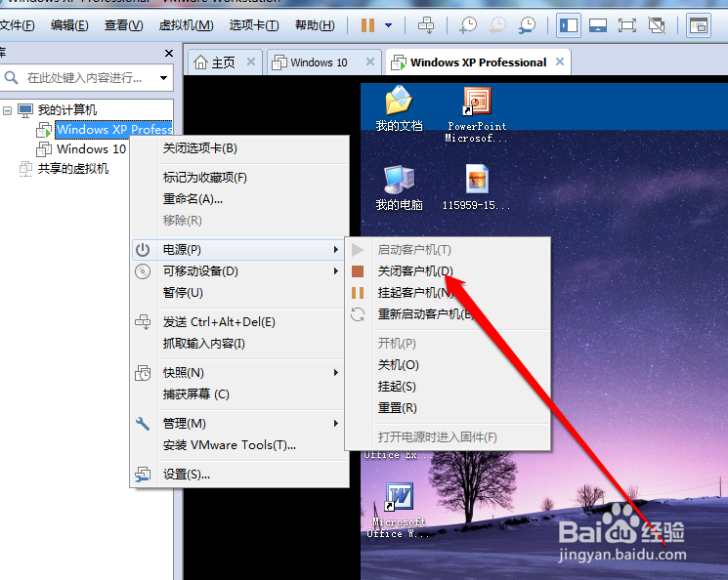Choose 发送 Ctrl+Alt+Del(E) menu entry

[239, 322]
